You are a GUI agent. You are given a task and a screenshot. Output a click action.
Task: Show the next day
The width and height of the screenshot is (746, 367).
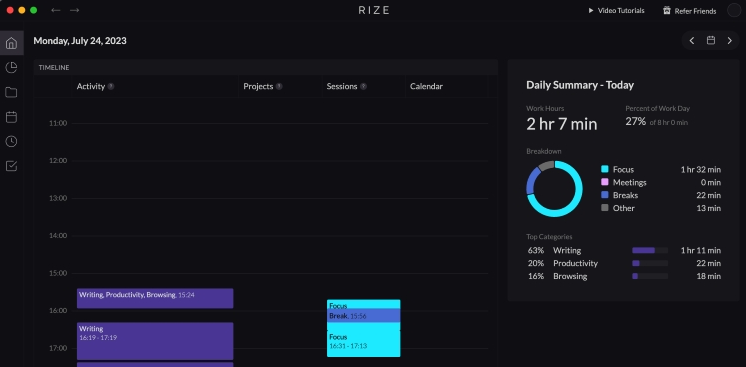coord(729,40)
